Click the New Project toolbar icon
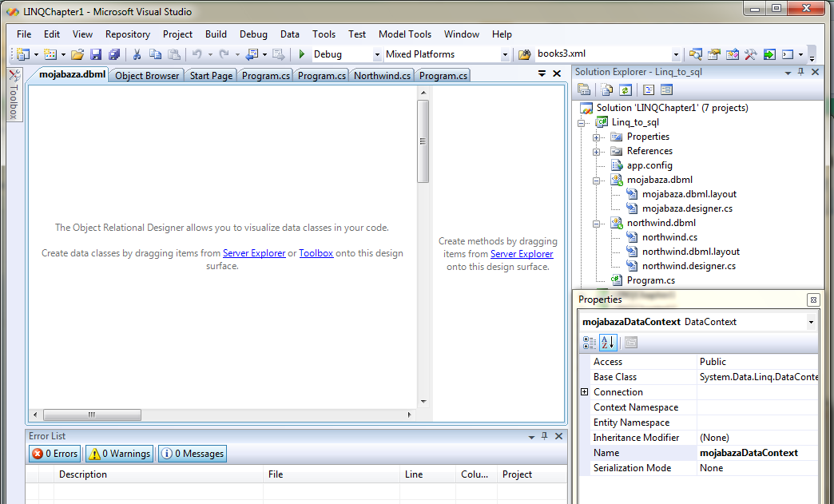Image resolution: width=834 pixels, height=504 pixels. pos(23,54)
